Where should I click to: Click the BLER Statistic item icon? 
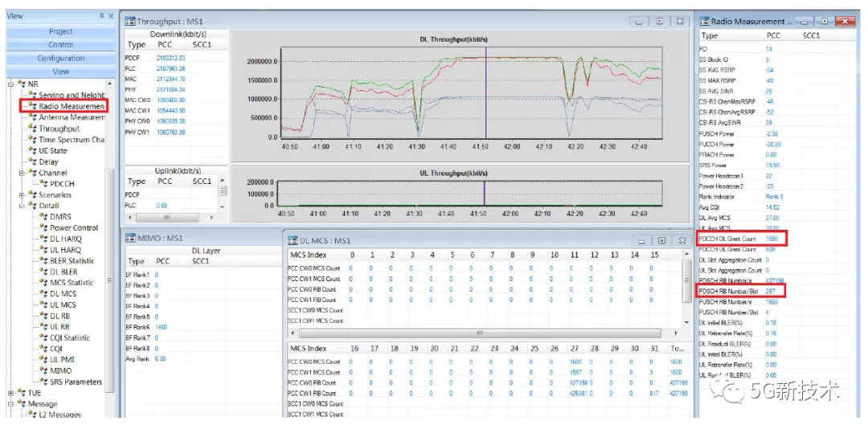point(43,261)
